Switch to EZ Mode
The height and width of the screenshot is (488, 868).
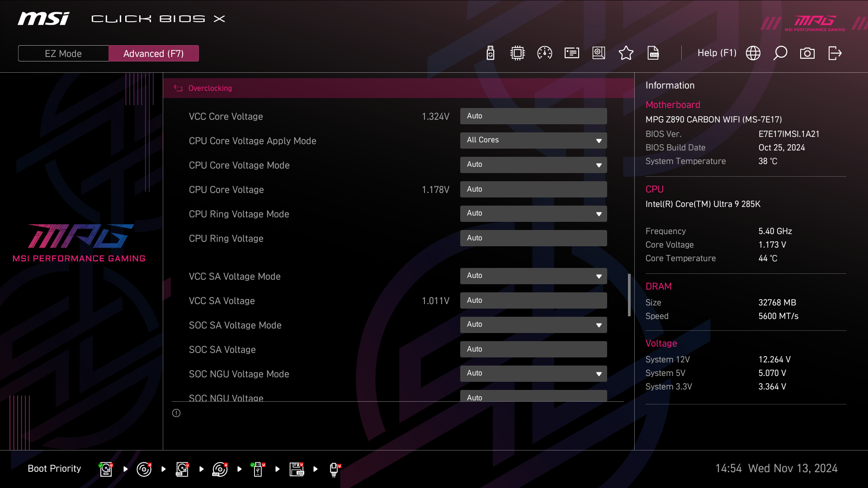pyautogui.click(x=63, y=53)
